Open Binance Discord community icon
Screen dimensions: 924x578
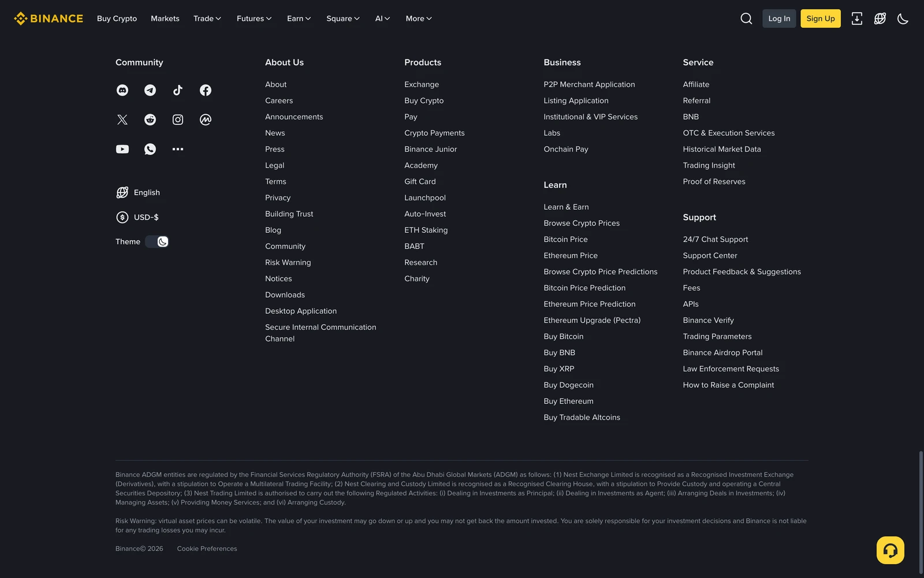pyautogui.click(x=122, y=90)
